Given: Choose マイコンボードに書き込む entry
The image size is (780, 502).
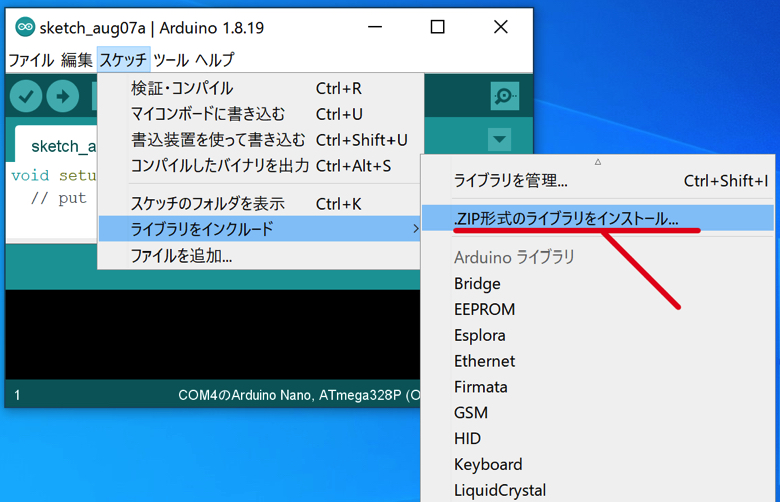Looking at the screenshot, I should [x=261, y=114].
